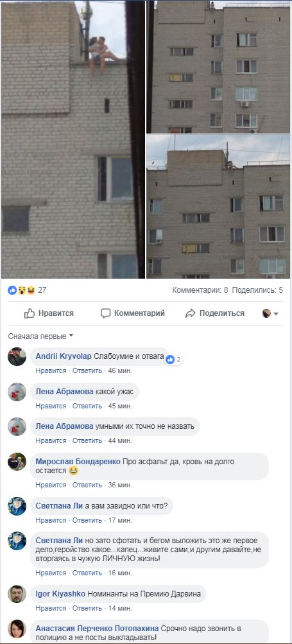Click the speech bubble Комментарий icon
The image size is (292, 644).
[x=105, y=313]
